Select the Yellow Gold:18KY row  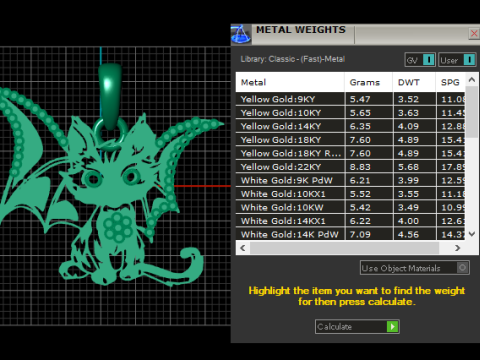point(350,140)
